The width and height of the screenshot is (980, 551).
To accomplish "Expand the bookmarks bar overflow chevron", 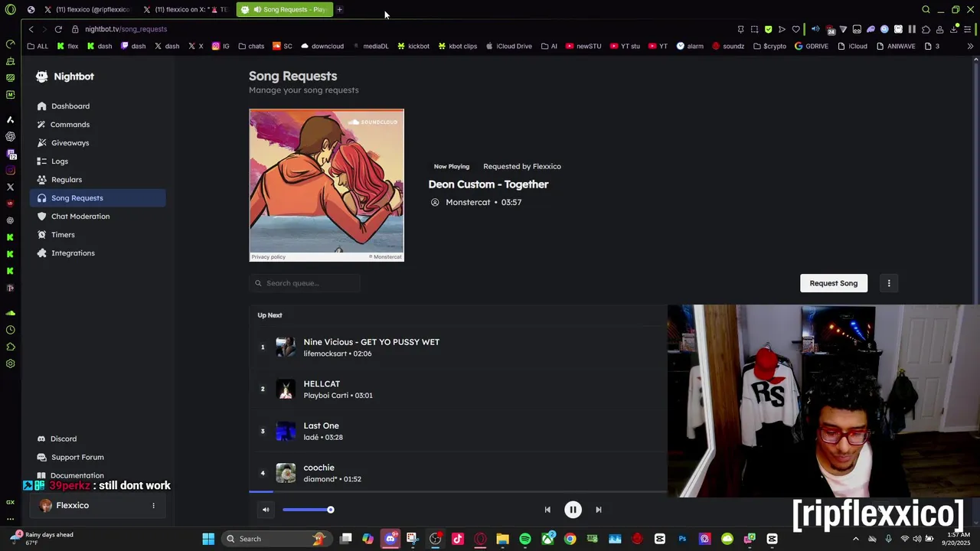I will (970, 46).
